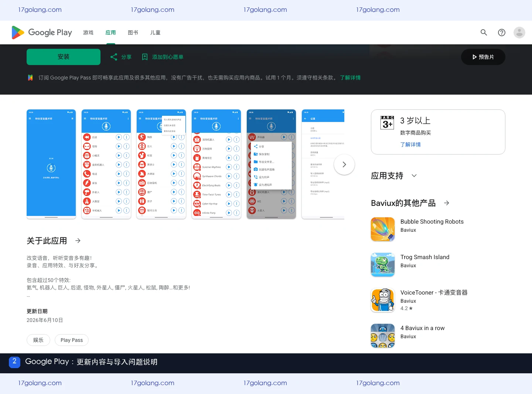Switch to the 图书 tab
Image resolution: width=532 pixels, height=394 pixels.
click(x=133, y=33)
